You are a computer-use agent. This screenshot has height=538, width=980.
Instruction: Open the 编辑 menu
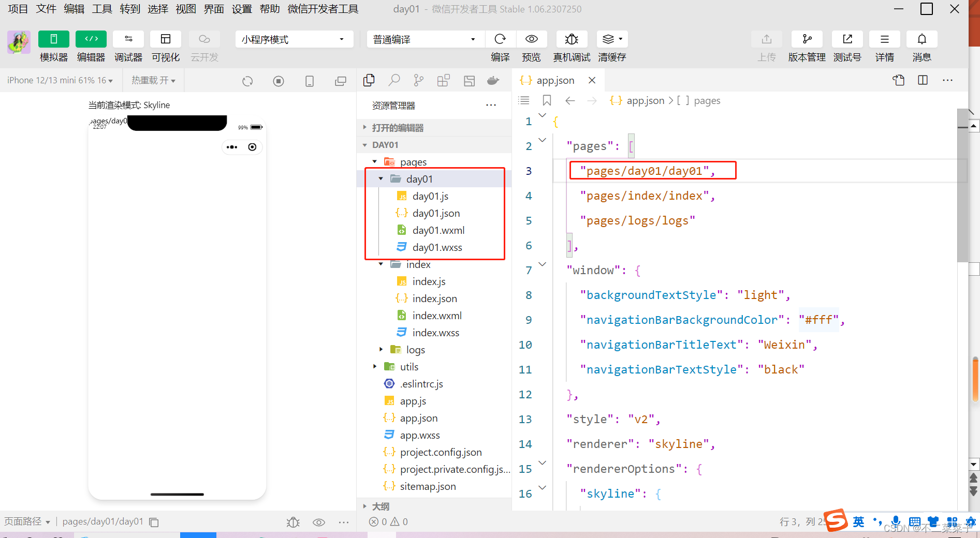click(74, 9)
